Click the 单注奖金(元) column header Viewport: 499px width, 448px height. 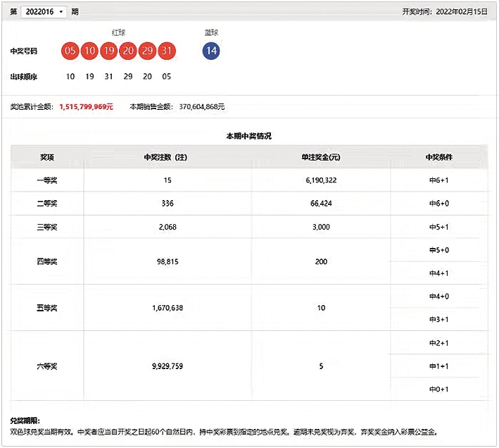point(321,157)
